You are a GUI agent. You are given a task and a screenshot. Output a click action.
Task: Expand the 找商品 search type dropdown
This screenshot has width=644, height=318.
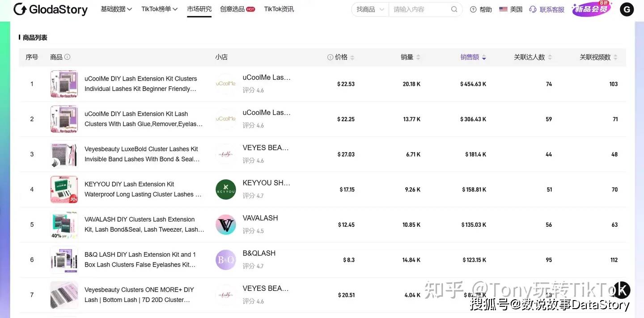[x=370, y=9]
